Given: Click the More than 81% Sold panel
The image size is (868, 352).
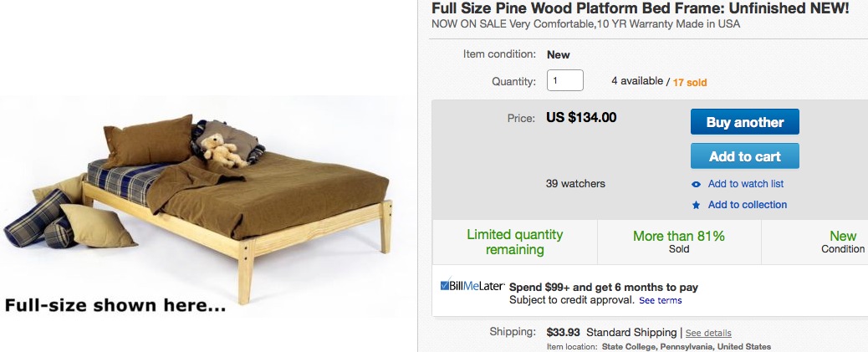Looking at the screenshot, I should click(x=678, y=242).
